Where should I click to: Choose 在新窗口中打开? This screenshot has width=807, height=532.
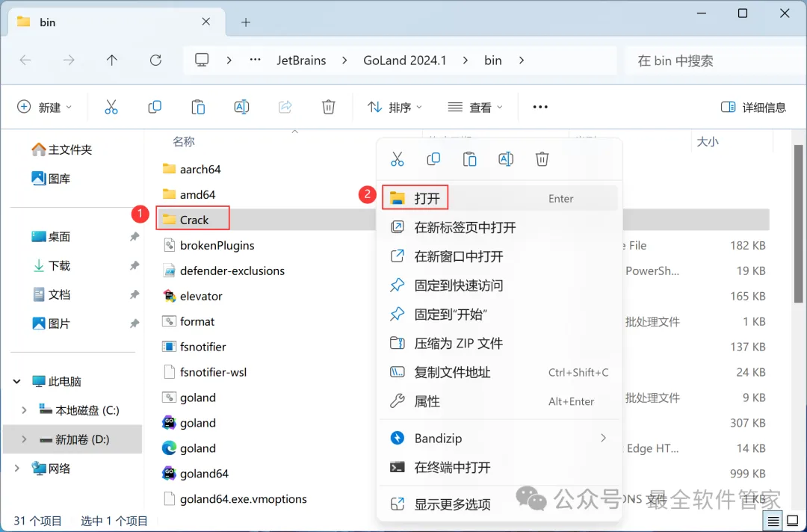tap(499, 256)
